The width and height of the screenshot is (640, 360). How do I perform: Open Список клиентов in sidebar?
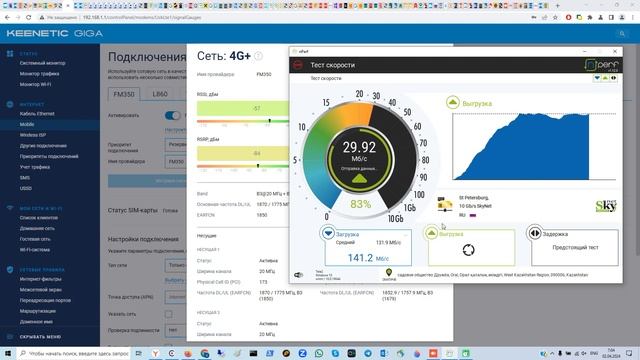[x=39, y=218]
